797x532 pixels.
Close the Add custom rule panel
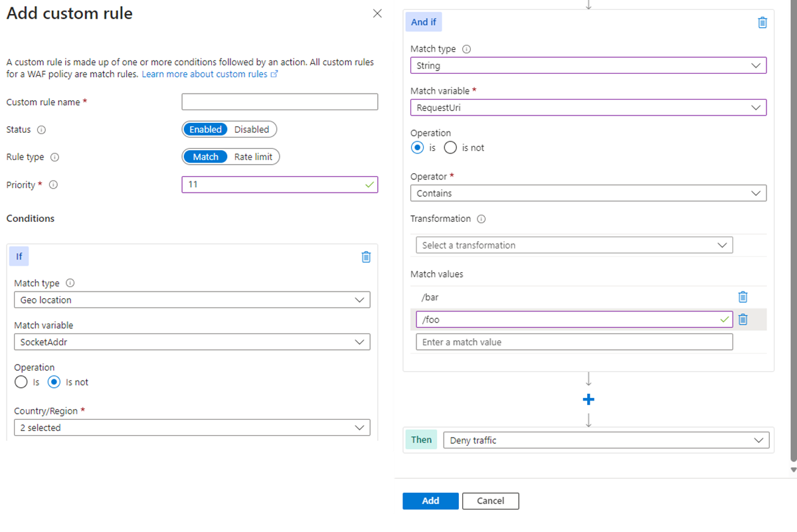(x=377, y=13)
